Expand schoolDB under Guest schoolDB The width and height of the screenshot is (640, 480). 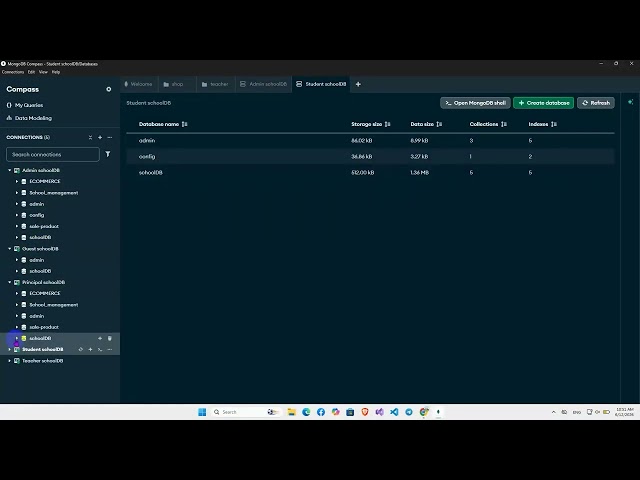point(17,271)
